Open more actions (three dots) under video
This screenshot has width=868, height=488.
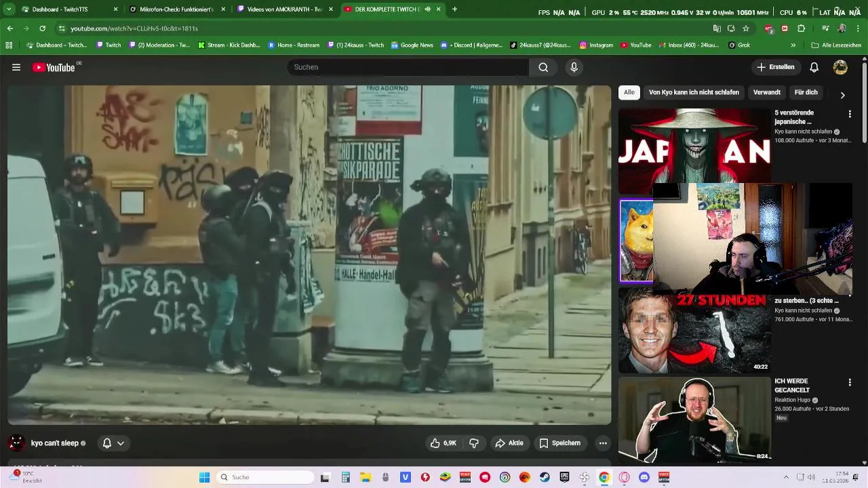(x=603, y=443)
